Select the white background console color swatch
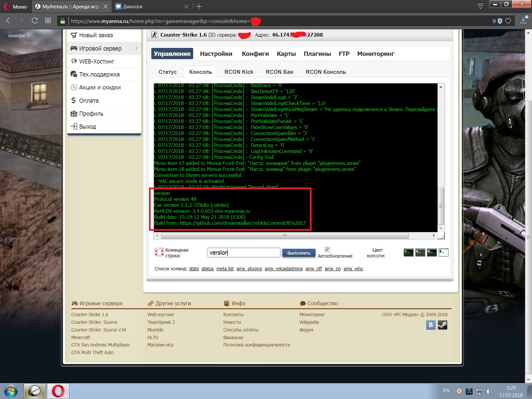 (443, 253)
